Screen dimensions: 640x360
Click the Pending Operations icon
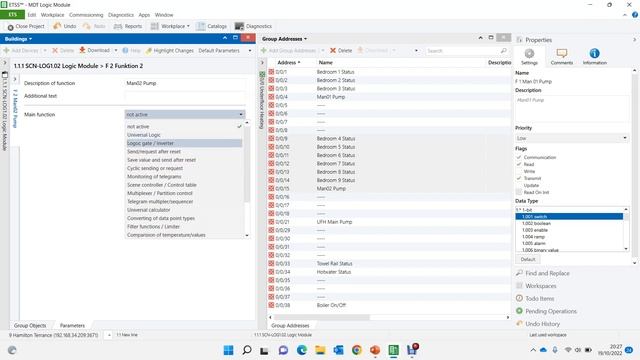pos(519,311)
